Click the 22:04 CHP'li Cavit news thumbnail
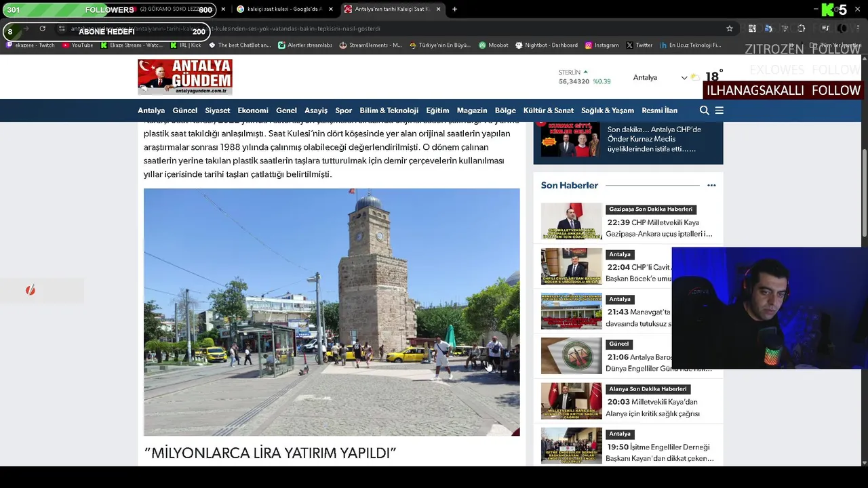 click(x=572, y=266)
